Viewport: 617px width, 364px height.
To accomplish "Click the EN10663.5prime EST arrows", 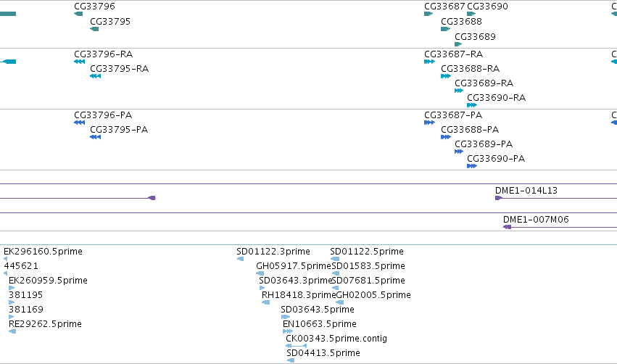I will tap(288, 331).
